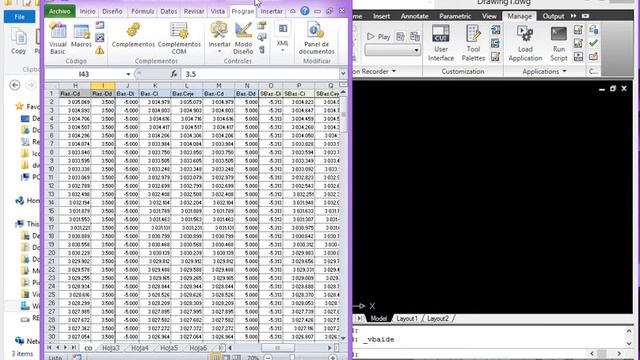Click Excel horizontal scrollbar right arrow
The height and width of the screenshot is (360, 640).
coord(329,348)
